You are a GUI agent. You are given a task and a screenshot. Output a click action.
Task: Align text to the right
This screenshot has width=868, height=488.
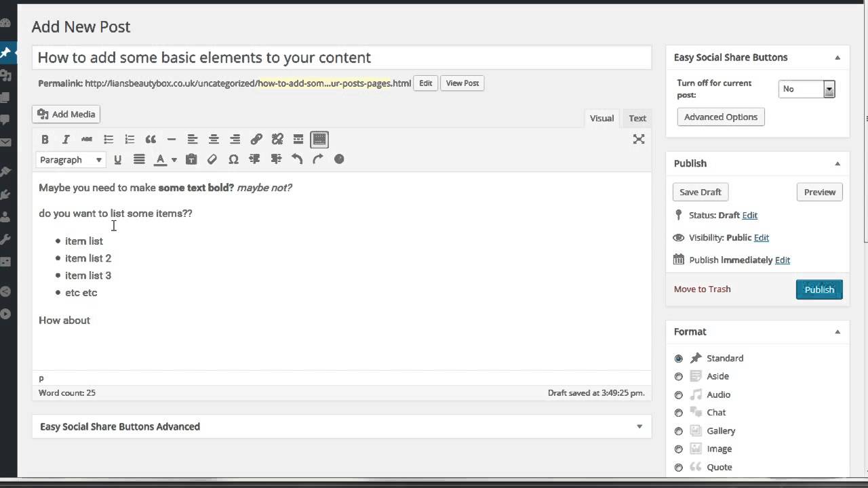tap(235, 140)
